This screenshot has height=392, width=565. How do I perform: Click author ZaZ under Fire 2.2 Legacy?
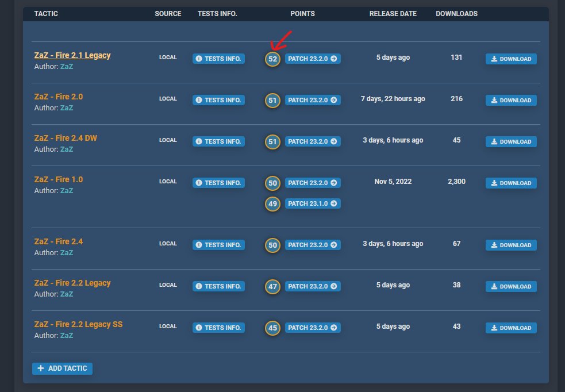tap(67, 294)
